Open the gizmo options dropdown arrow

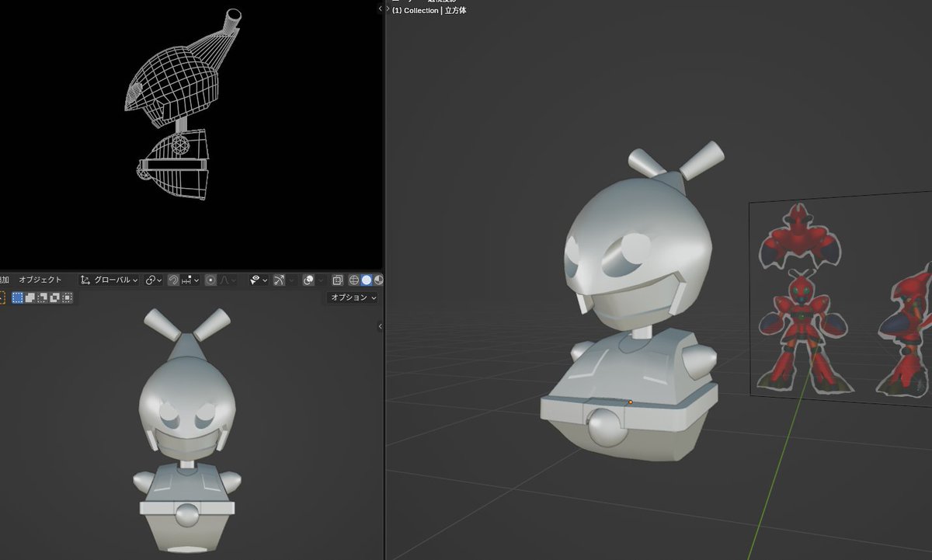(x=291, y=280)
